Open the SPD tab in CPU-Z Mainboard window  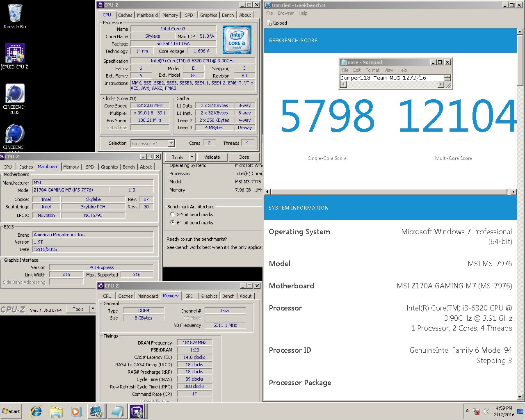pyautogui.click(x=90, y=167)
